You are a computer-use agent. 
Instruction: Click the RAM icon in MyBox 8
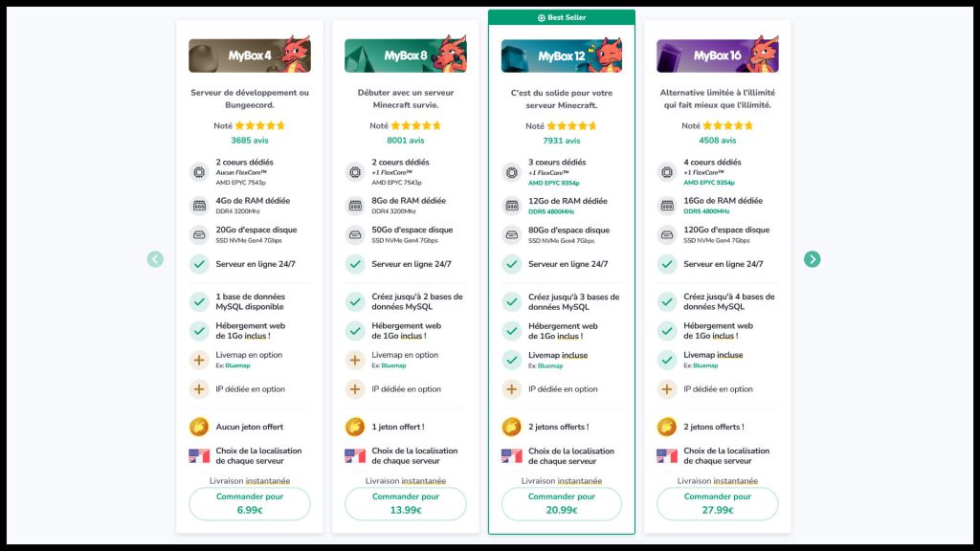(x=355, y=206)
